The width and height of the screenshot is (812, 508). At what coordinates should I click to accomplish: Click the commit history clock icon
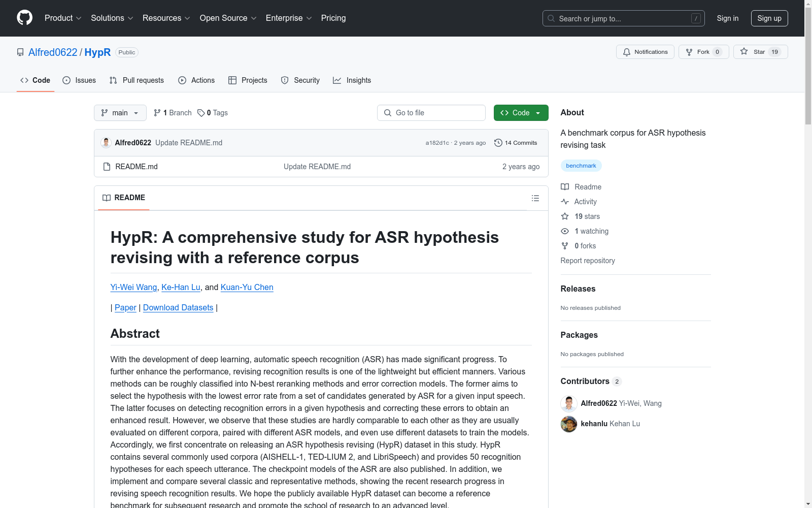click(498, 143)
